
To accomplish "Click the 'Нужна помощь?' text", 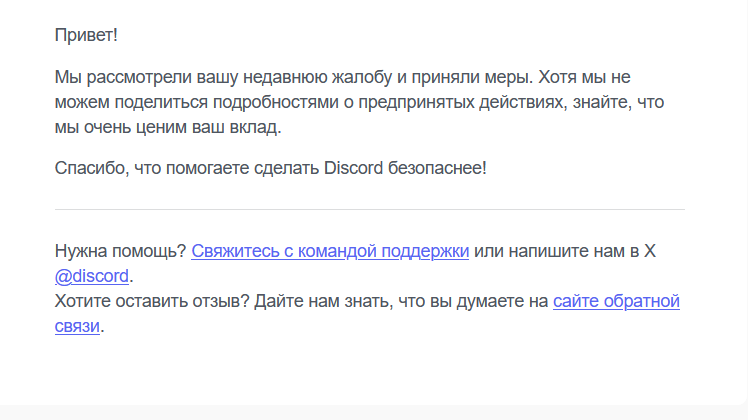I will pyautogui.click(x=120, y=251).
